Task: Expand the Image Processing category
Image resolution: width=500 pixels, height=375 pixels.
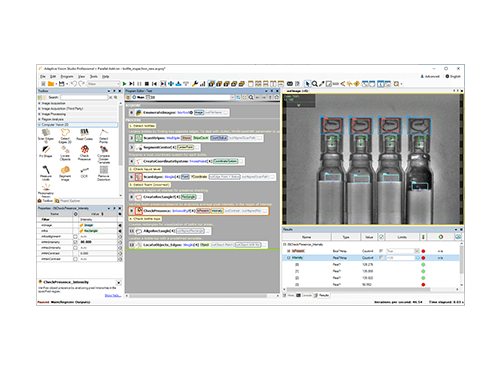Action: click(39, 114)
